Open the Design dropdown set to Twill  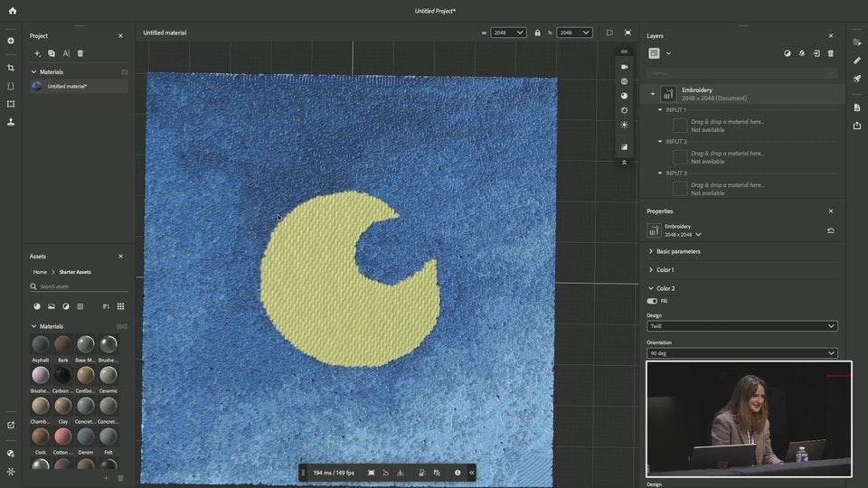point(741,326)
